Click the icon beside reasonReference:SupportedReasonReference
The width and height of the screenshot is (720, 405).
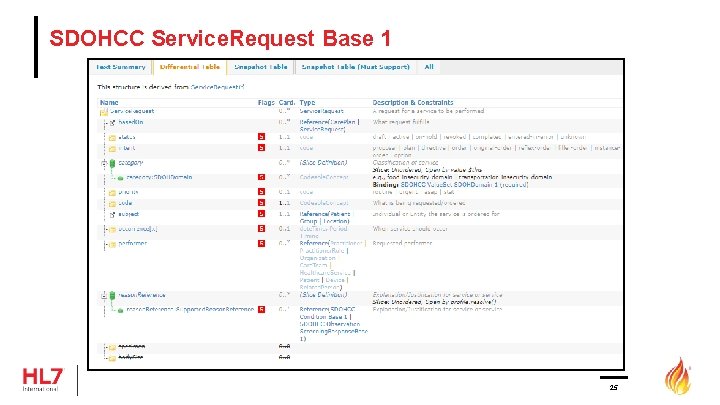[120, 310]
